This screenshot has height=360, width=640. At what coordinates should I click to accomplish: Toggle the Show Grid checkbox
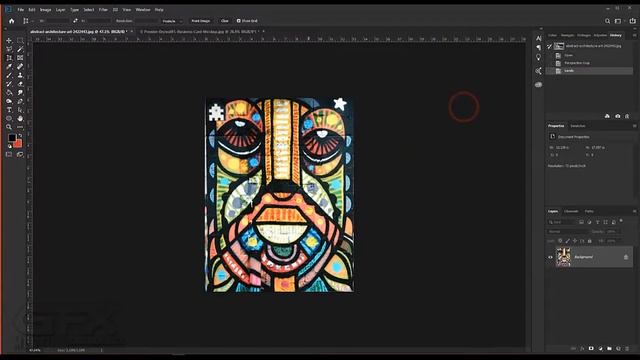(x=239, y=21)
